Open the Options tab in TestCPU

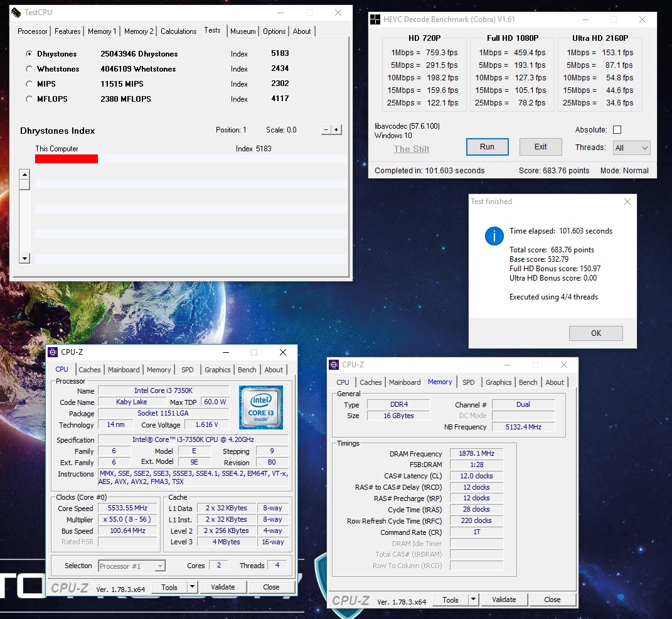[x=274, y=31]
